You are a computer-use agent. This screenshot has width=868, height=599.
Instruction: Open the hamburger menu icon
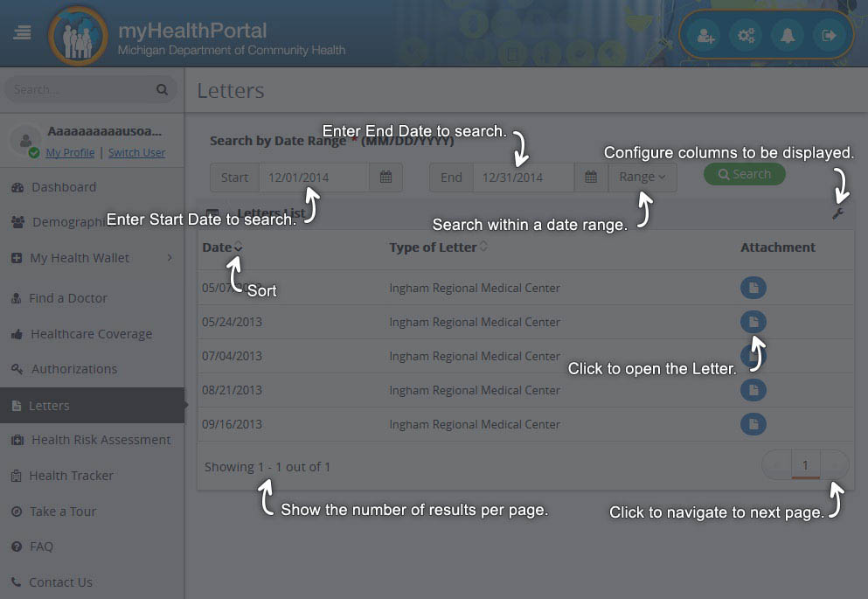click(22, 32)
